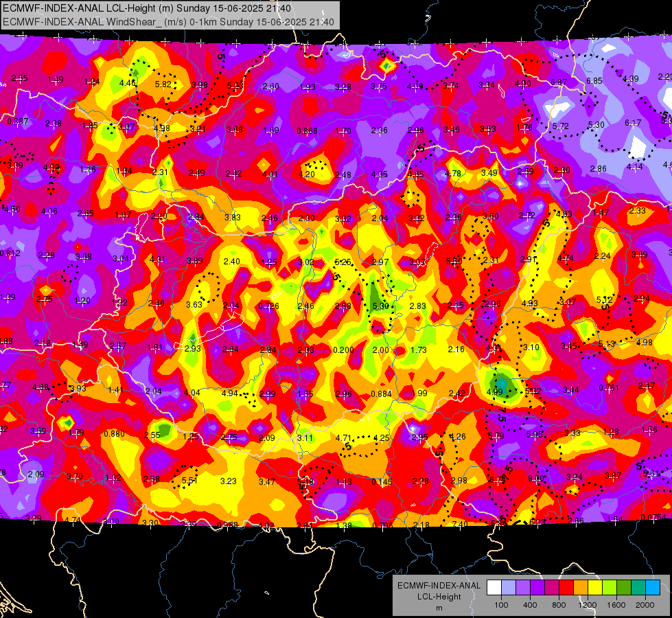672x618 pixels.
Task: Click the wind shear value 6.87
Action: pos(559,82)
